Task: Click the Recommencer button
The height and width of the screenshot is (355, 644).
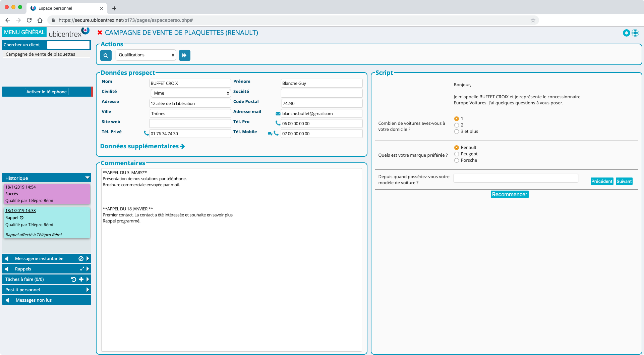Action: tap(510, 194)
